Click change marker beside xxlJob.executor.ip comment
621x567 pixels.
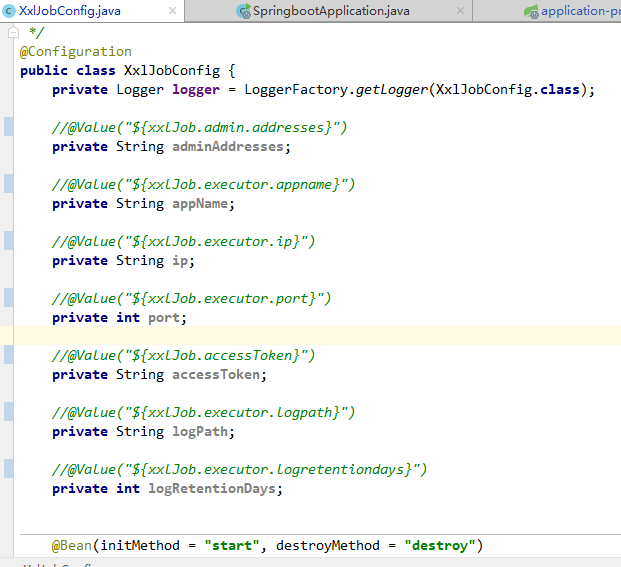8,241
